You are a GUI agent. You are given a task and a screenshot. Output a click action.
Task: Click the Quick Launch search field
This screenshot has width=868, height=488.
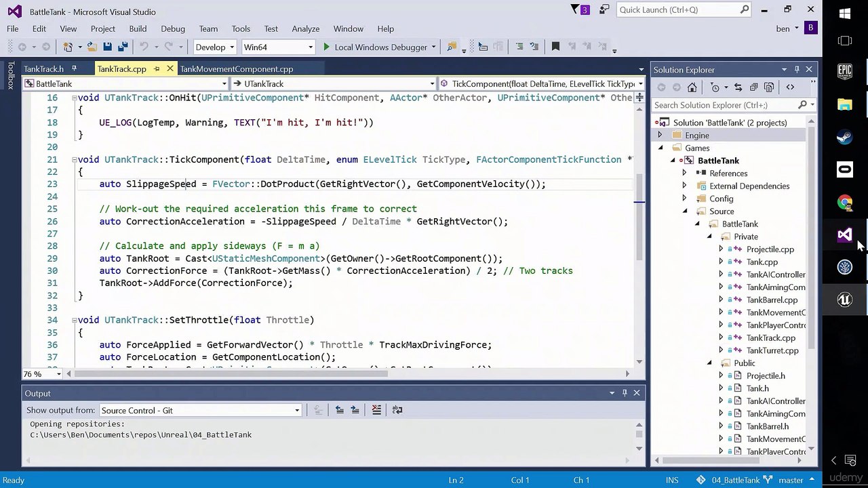[684, 9]
